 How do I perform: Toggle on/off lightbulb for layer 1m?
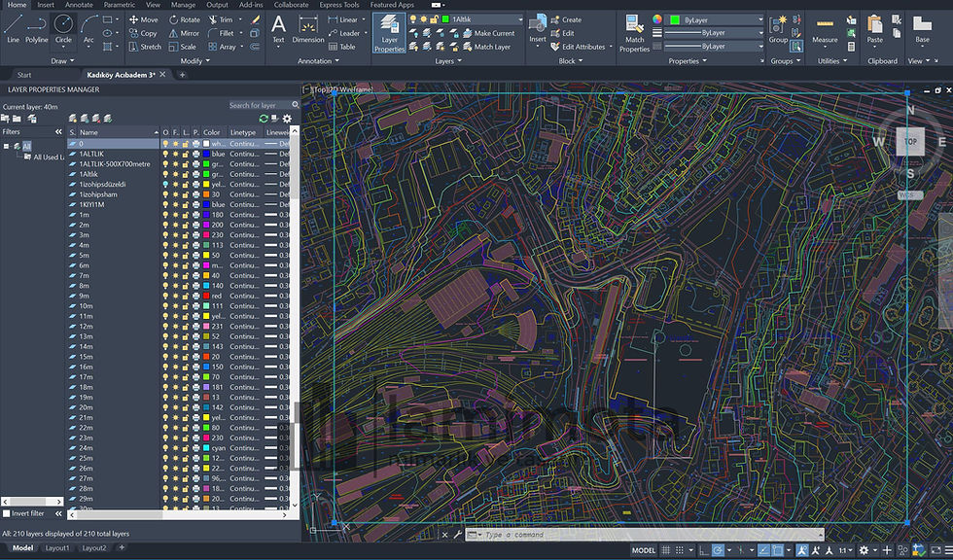pyautogui.click(x=165, y=215)
